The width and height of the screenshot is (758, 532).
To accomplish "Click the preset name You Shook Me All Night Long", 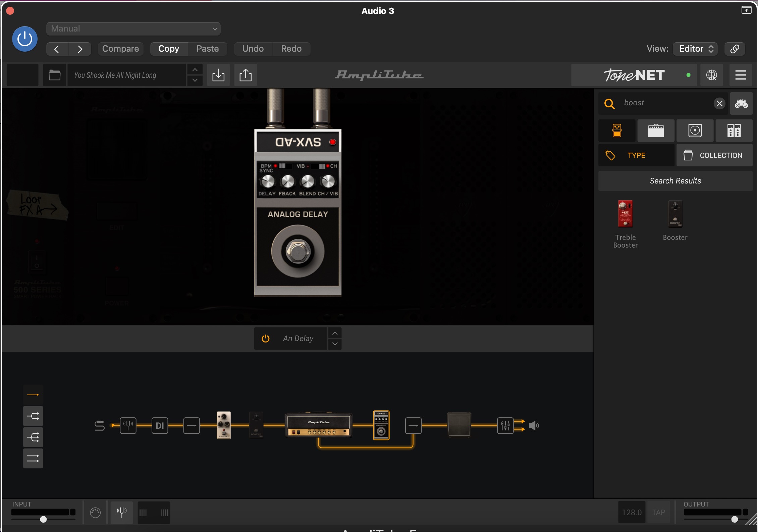I will coord(126,75).
